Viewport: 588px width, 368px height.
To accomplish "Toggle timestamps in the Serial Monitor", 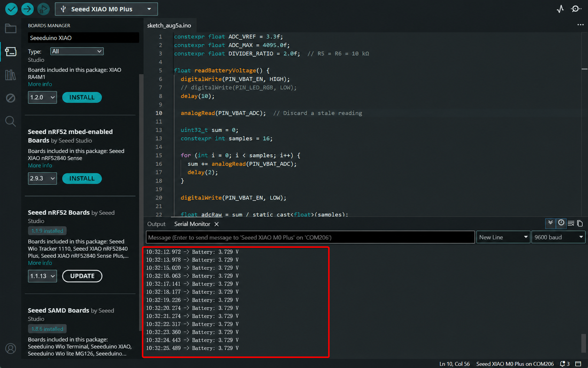I will pos(561,223).
